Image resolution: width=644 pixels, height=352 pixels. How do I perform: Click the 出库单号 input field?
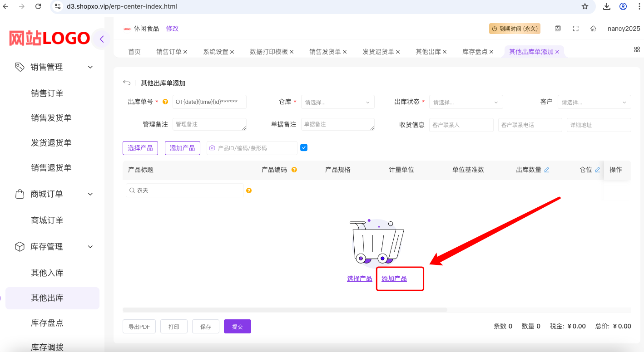pos(209,102)
